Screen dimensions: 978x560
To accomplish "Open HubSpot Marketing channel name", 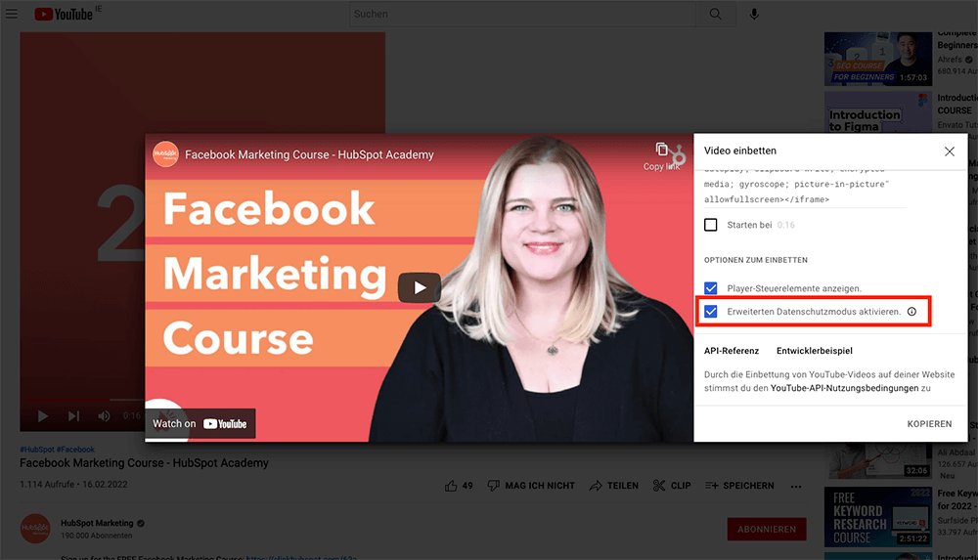I will tap(97, 523).
